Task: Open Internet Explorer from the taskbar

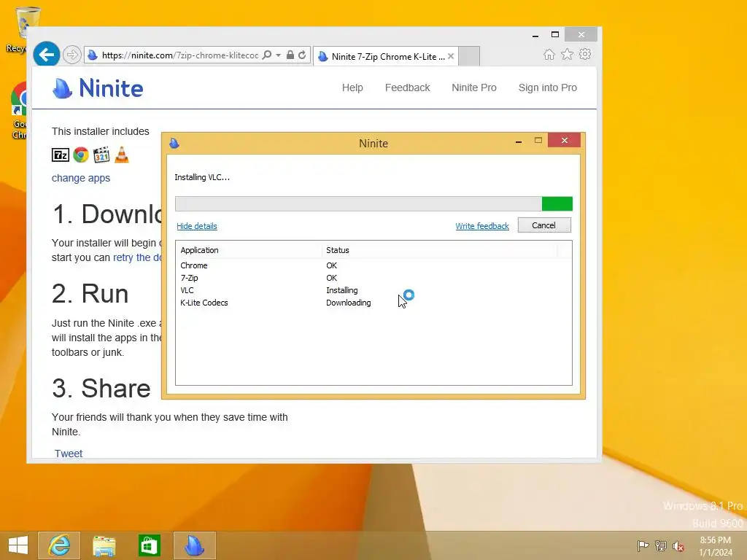Action: pos(59,545)
